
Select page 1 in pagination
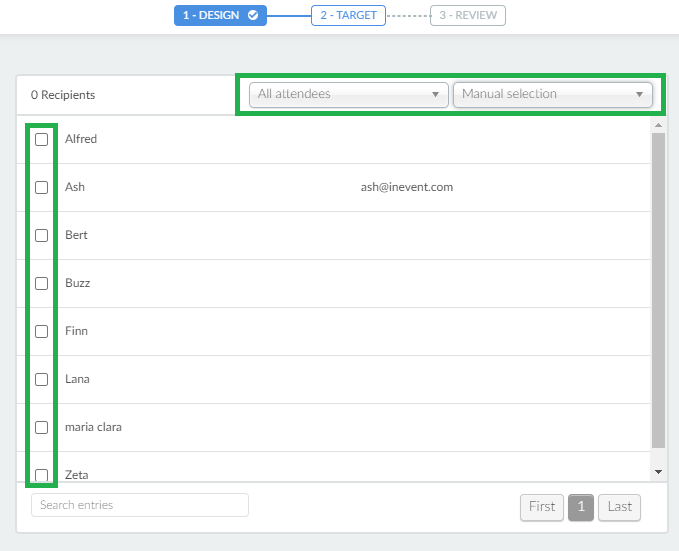tap(581, 507)
